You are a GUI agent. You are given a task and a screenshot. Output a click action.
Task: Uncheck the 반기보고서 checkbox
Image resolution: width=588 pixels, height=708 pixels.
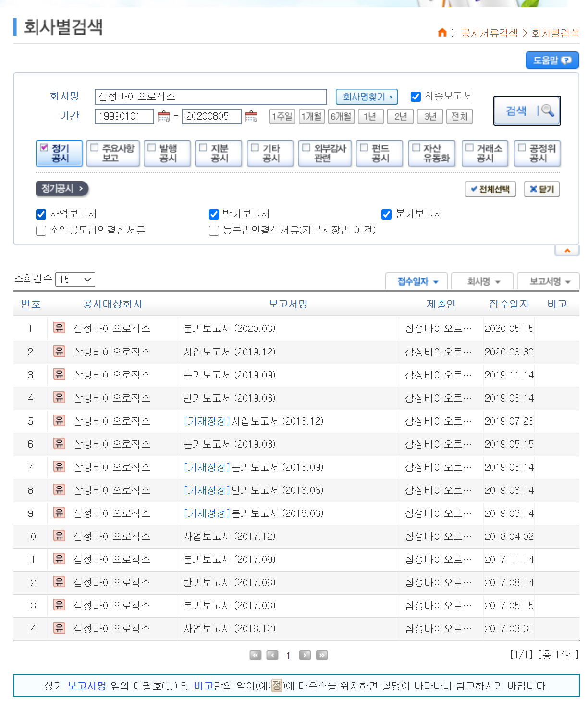click(214, 214)
